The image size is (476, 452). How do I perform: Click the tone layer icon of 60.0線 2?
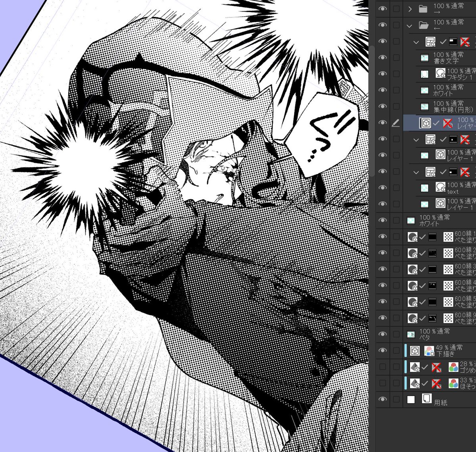pyautogui.click(x=413, y=253)
